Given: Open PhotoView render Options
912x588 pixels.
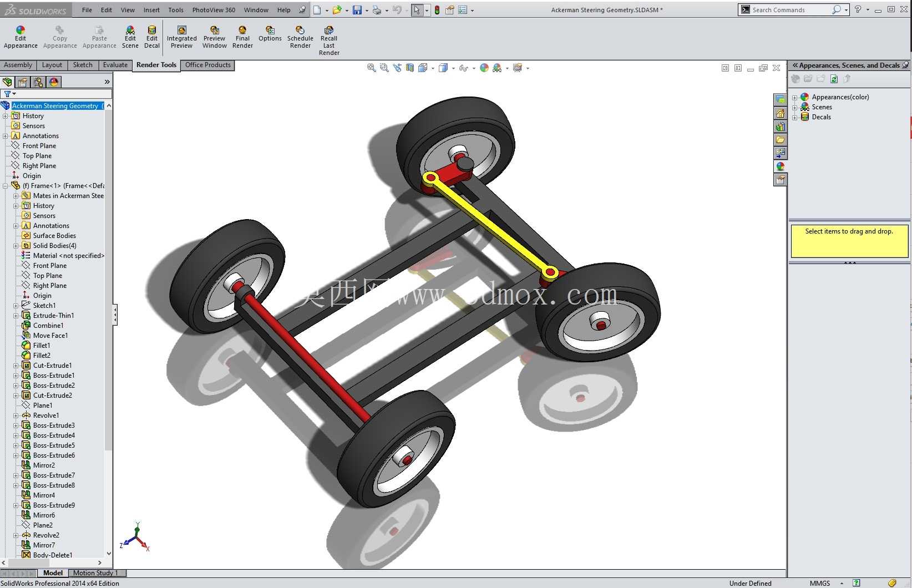Looking at the screenshot, I should pos(270,34).
